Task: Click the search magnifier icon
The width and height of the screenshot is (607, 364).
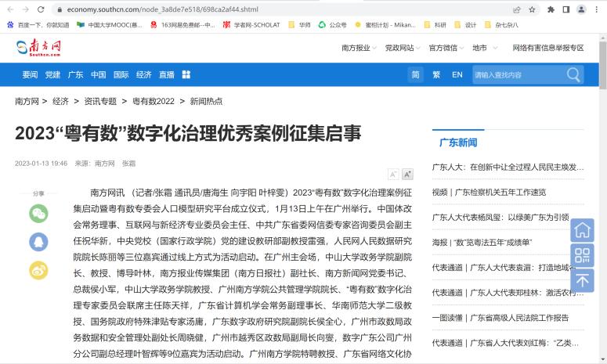Action: pyautogui.click(x=574, y=74)
